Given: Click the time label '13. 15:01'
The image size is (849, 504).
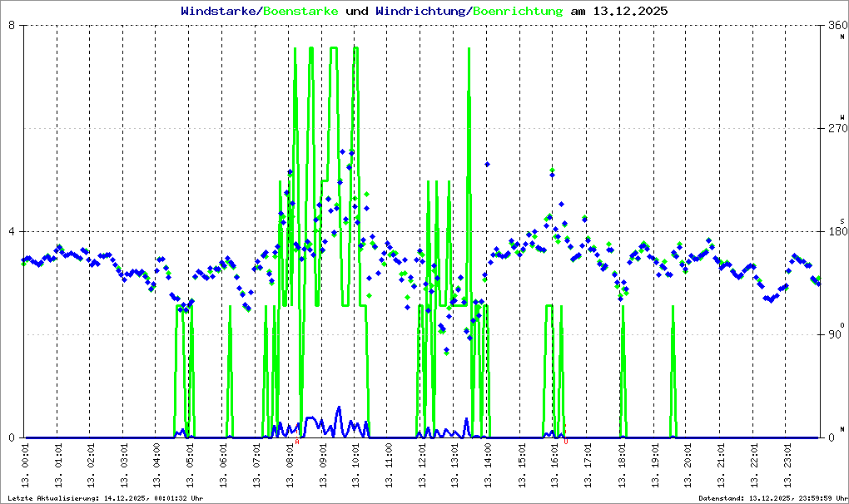Looking at the screenshot, I should coord(521,465).
